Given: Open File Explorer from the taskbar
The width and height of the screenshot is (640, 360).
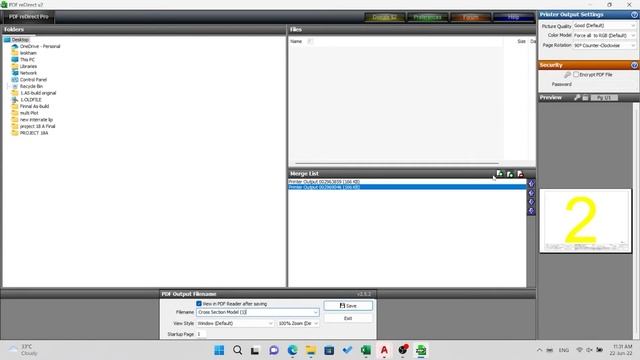Looking at the screenshot, I should 311,350.
